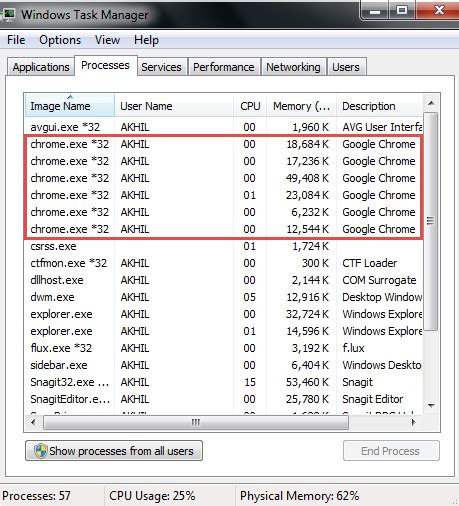Click the CPU value 15 for Snagit32

pos(250,382)
